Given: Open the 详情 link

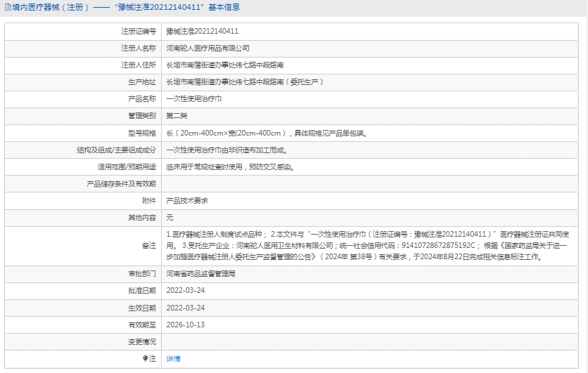Looking at the screenshot, I should [173, 358].
